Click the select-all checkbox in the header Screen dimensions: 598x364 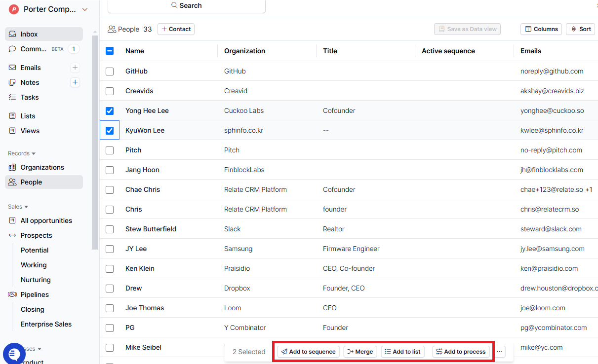click(109, 51)
